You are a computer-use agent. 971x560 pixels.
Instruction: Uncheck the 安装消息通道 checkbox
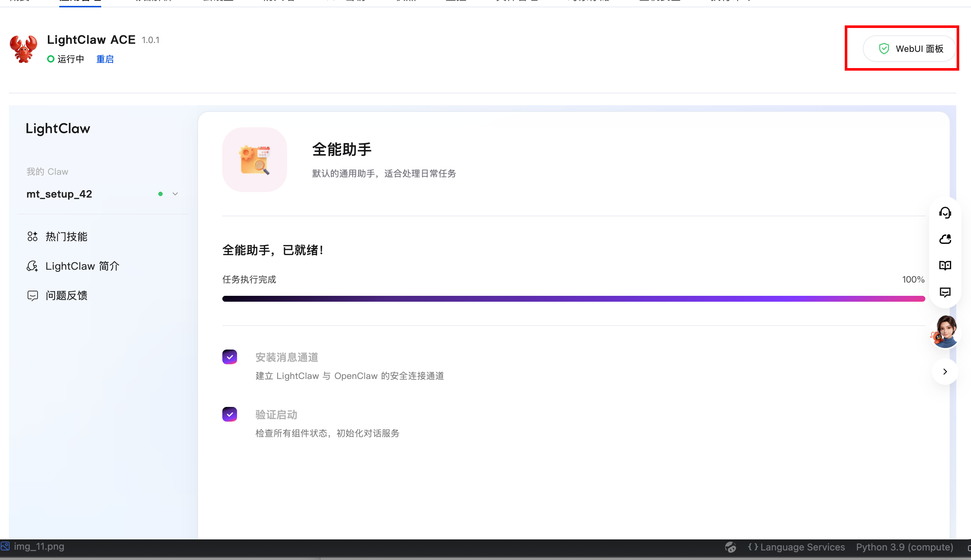click(x=230, y=357)
